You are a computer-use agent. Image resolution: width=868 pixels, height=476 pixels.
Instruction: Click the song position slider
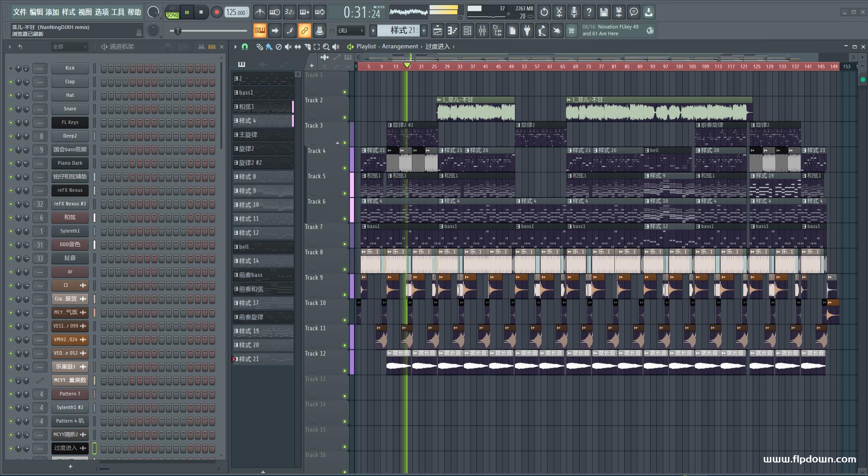(x=209, y=31)
